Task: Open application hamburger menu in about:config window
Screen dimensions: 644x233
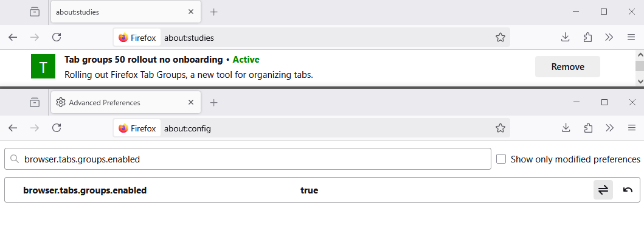Action: point(631,128)
